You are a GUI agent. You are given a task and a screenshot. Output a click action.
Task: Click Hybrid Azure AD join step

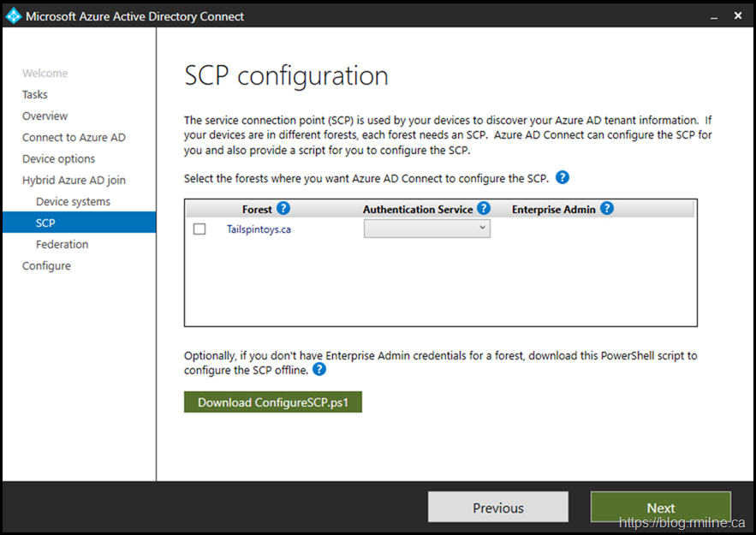[74, 181]
